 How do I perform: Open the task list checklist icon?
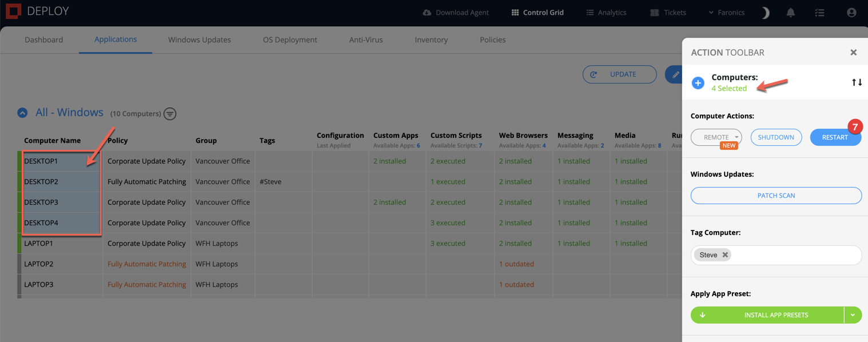pos(819,13)
